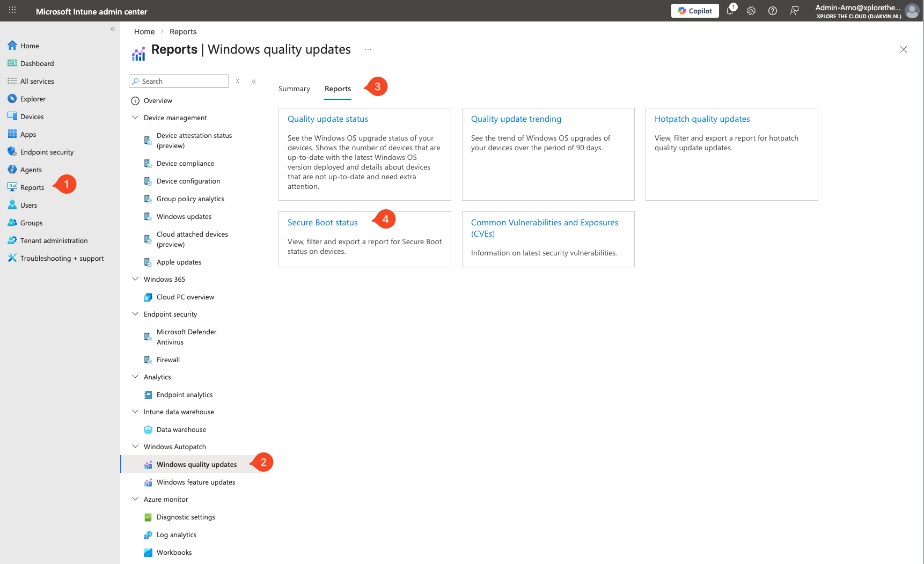
Task: Select the Reports tab
Action: [338, 89]
